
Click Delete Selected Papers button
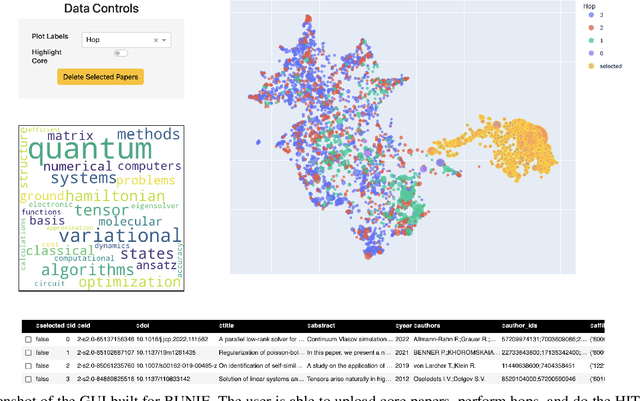[x=100, y=77]
